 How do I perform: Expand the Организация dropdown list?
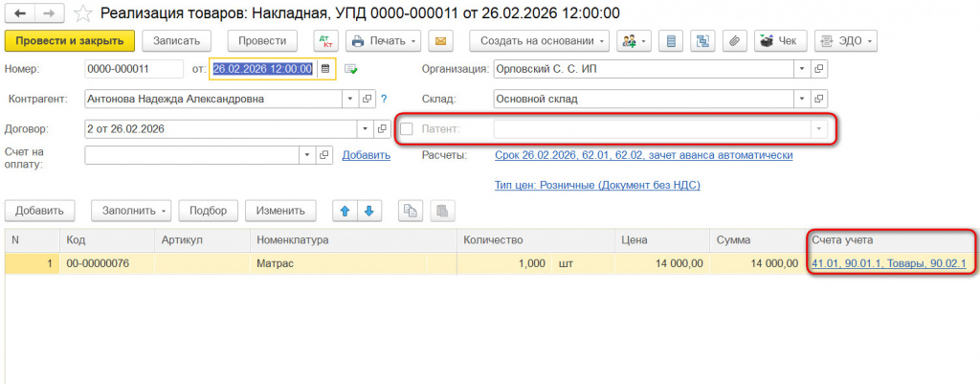point(802,69)
